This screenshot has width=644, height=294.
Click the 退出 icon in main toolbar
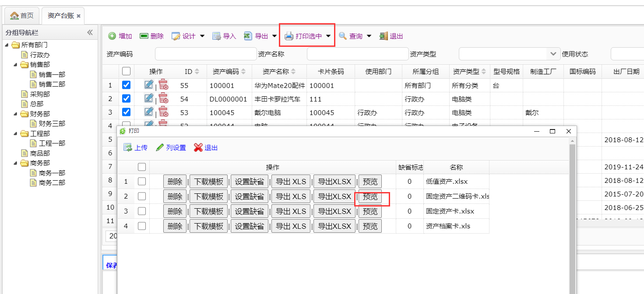click(384, 36)
